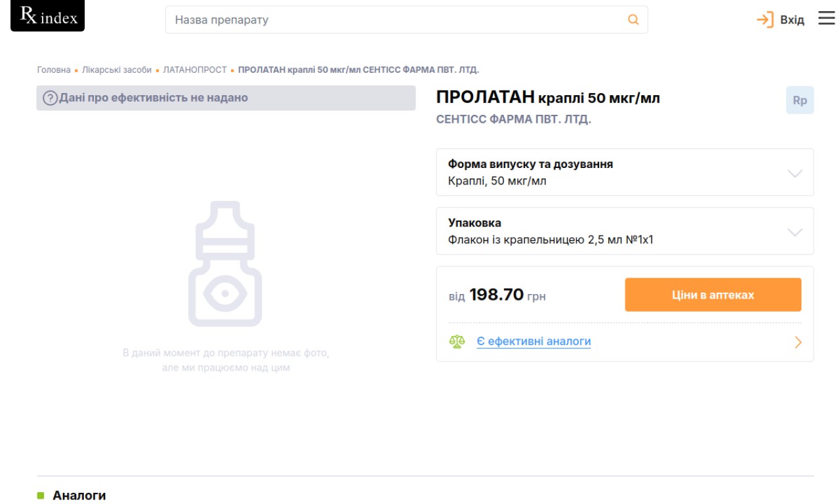Open the Є ефективні аналоги link

tap(534, 342)
